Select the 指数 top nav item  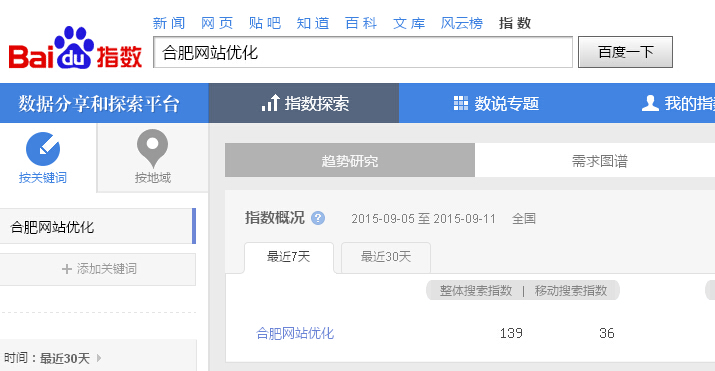(515, 23)
